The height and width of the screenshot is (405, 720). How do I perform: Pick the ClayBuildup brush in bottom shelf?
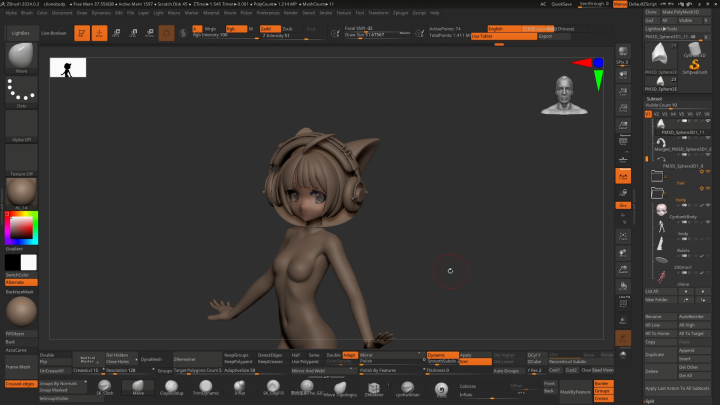pos(173,388)
